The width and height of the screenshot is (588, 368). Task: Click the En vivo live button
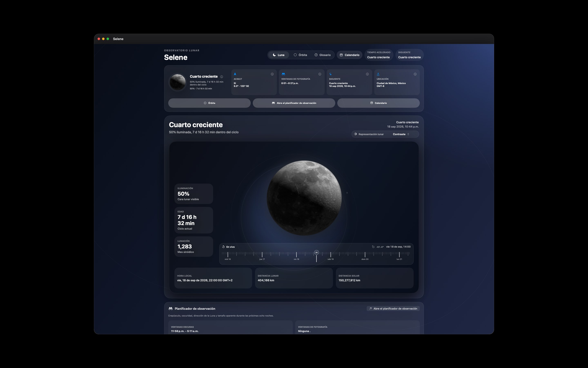pos(228,247)
